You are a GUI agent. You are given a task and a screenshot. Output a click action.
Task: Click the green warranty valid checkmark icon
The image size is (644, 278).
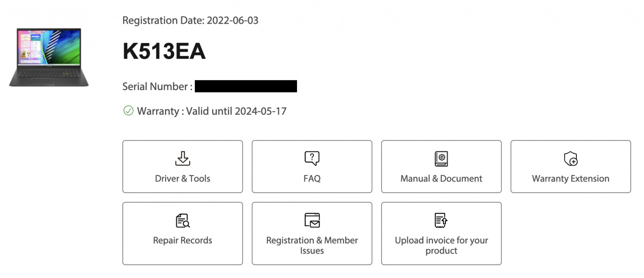point(128,111)
